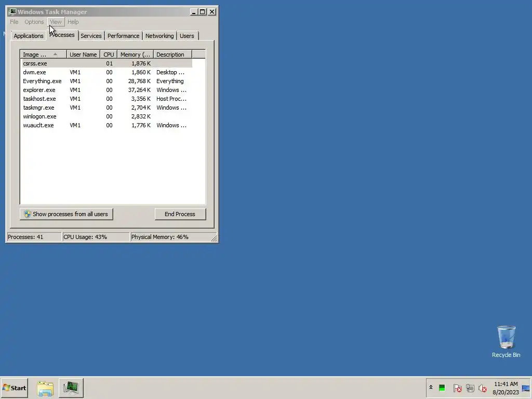Switch to the Networking tab

(159, 36)
